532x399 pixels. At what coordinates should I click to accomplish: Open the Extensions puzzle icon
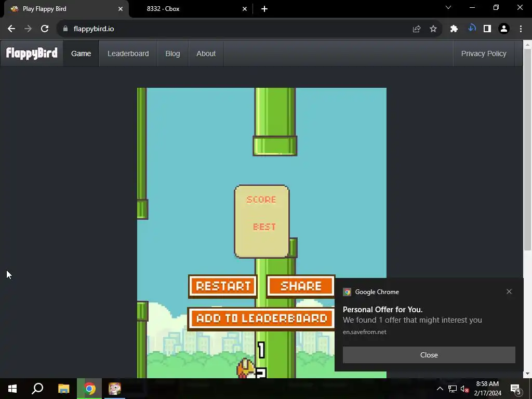click(454, 29)
